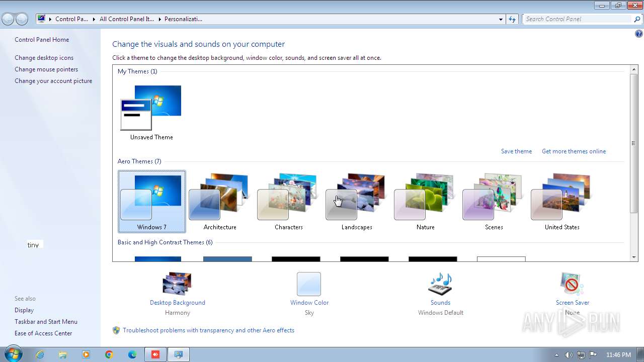Viewport: 644px width, 362px height.
Task: Launch Internet Explorer from taskbar
Action: tap(40, 354)
